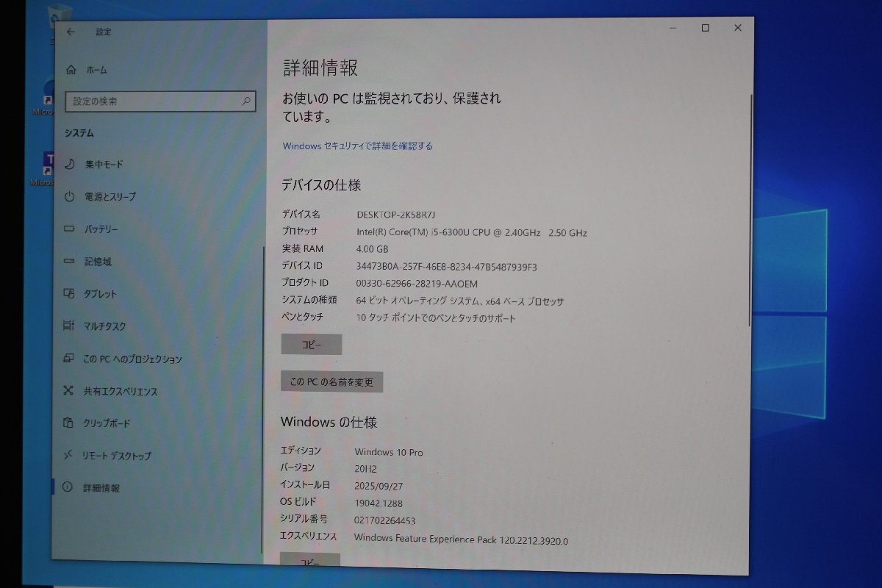Open 電源とスリープ power icon
882x588 pixels.
69,196
